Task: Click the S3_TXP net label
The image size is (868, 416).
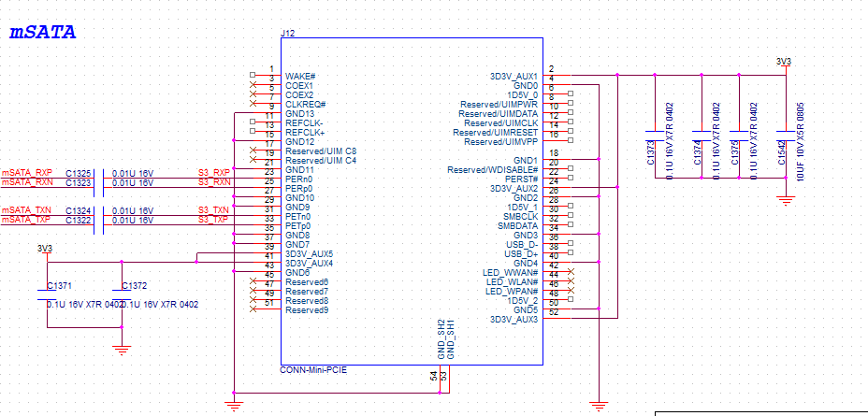Action: click(x=213, y=221)
